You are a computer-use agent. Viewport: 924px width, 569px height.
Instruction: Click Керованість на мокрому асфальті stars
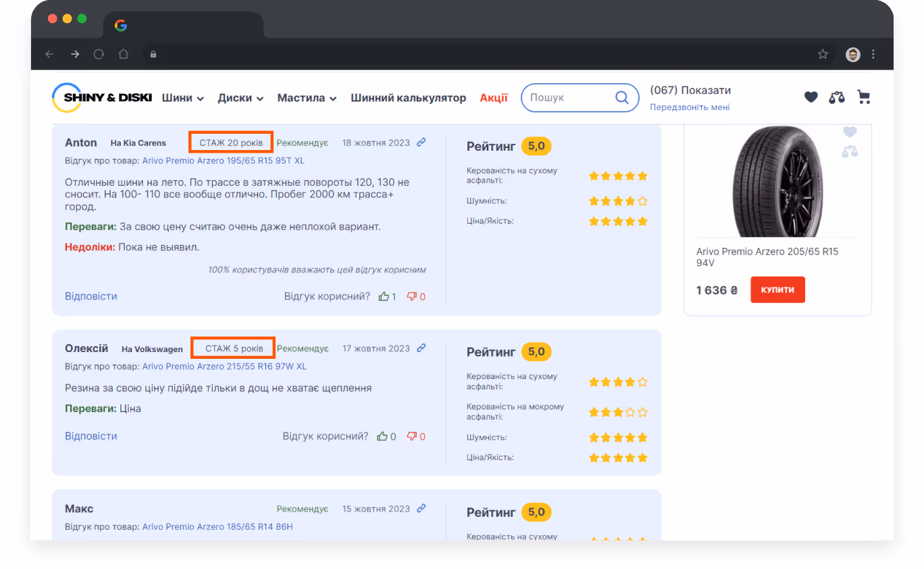tap(618, 412)
